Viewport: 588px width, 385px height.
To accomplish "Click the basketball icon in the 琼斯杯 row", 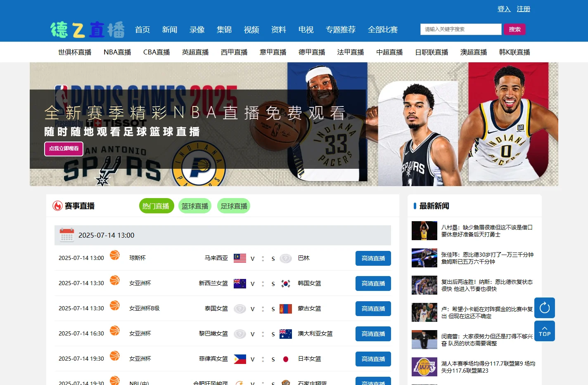I will coord(115,255).
